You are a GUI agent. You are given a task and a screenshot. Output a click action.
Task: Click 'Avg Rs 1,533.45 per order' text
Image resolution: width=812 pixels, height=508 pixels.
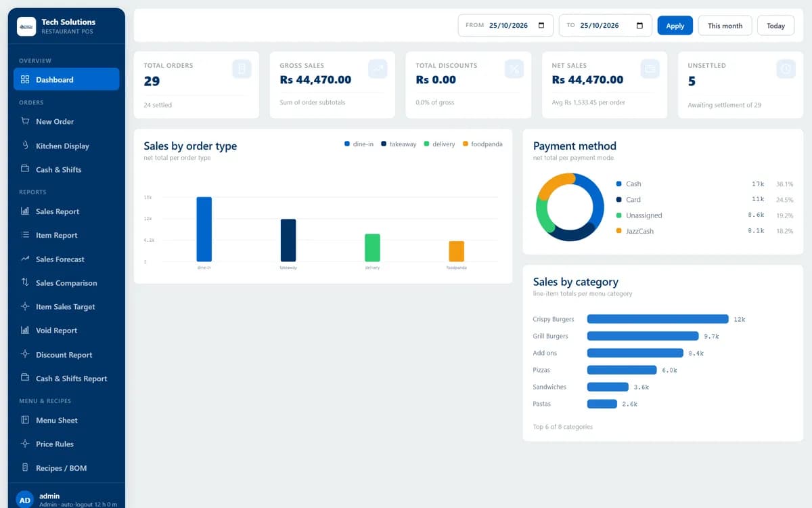pos(589,102)
